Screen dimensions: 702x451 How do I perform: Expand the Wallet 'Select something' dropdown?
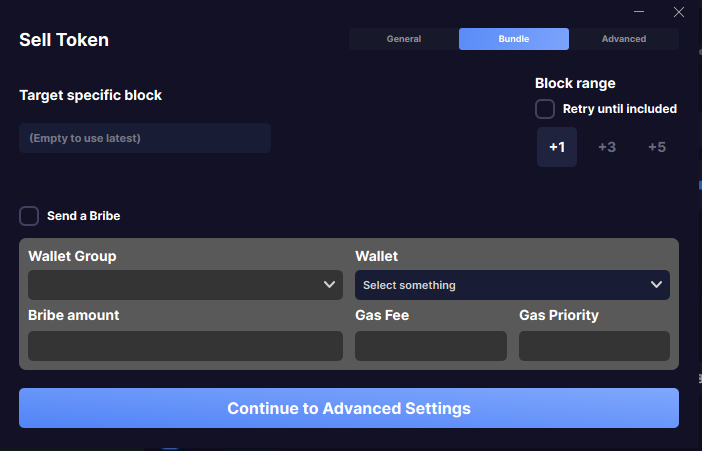point(512,285)
